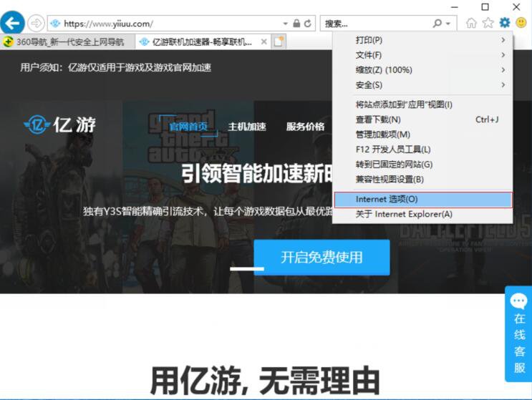Select 关于 Internet Explorer(A)
Viewport: 532px width, 400px height.
pos(422,214)
